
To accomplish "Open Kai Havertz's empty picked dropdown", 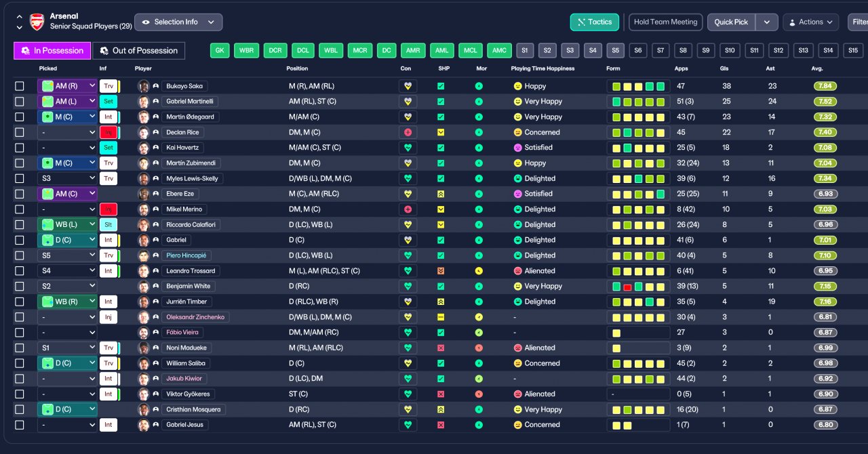I will point(67,148).
